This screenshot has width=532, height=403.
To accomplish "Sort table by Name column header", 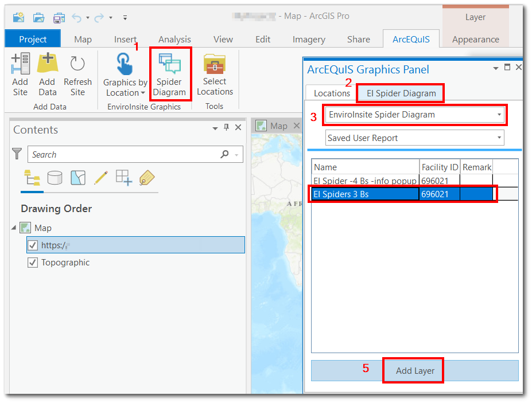I will (x=366, y=167).
